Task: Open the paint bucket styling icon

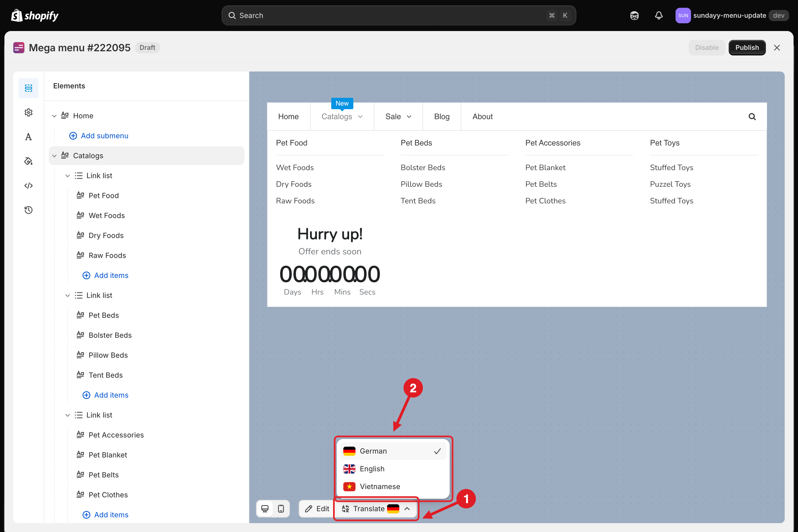Action: coord(29,161)
